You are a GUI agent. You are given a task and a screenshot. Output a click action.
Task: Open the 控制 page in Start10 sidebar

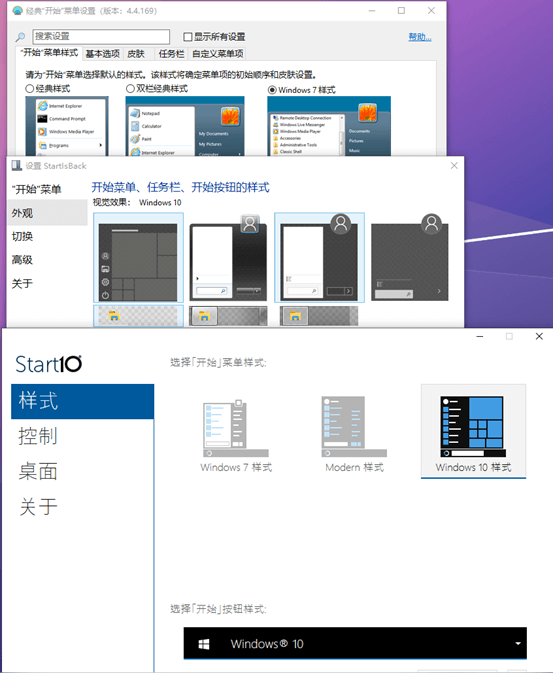click(x=82, y=437)
